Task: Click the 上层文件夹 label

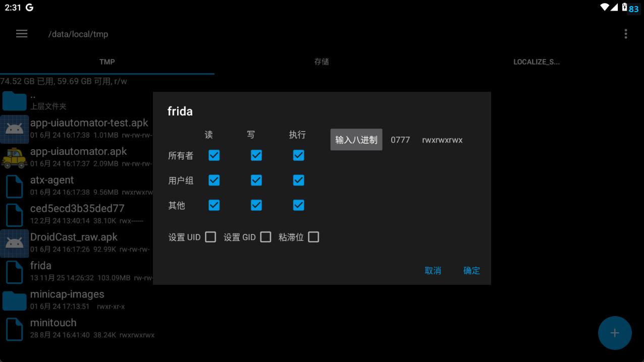Action: 48,106
